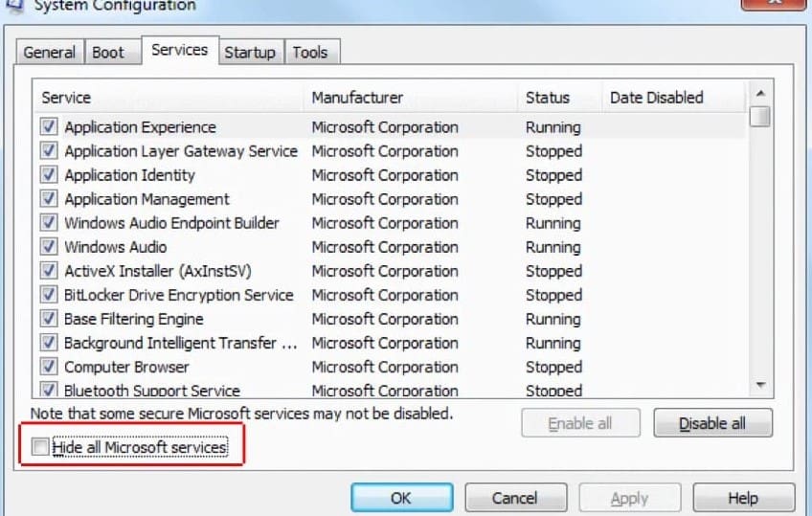Select BitLocker Drive Encryption Service name
This screenshot has width=812, height=516.
pyautogui.click(x=179, y=295)
